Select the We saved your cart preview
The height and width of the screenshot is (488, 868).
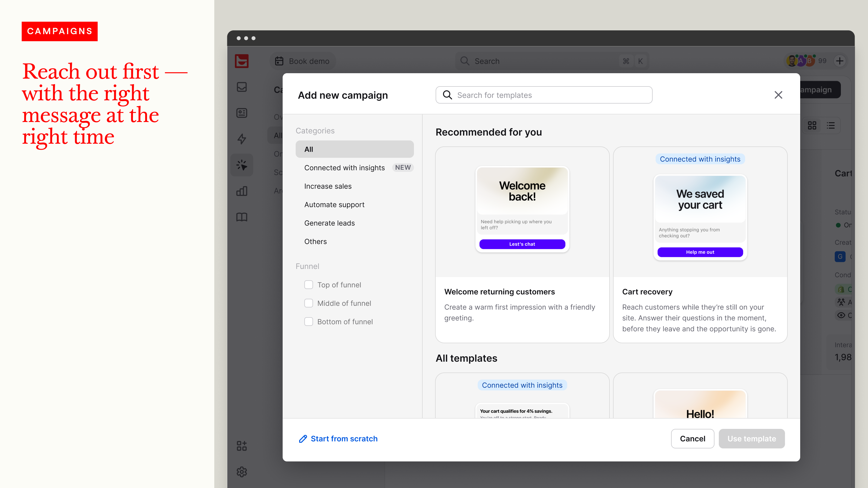click(700, 217)
